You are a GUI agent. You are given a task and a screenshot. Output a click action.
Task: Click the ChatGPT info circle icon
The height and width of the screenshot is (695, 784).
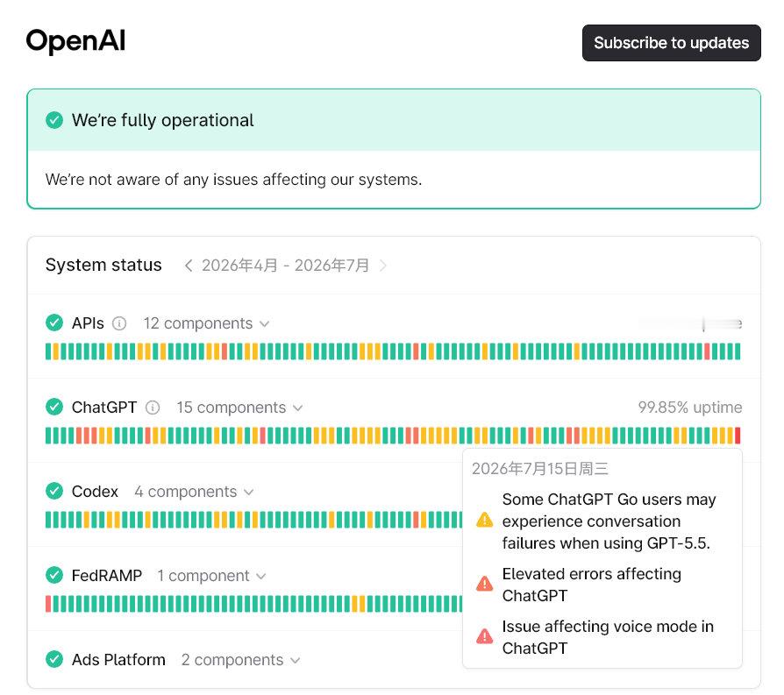click(x=153, y=408)
